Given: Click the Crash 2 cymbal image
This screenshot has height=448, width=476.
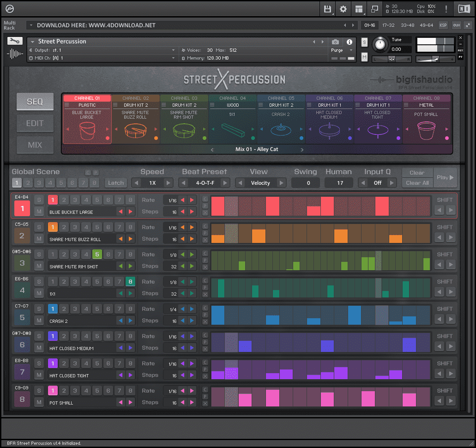Looking at the screenshot, I should [x=281, y=130].
